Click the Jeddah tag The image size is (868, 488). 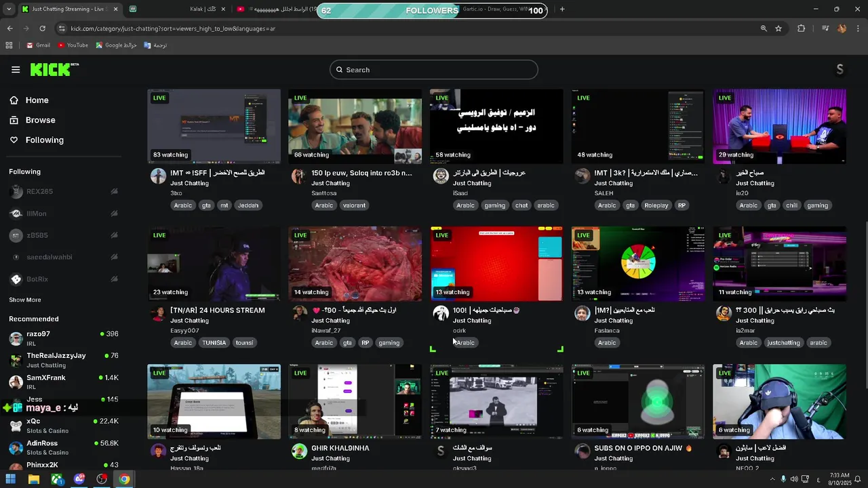coord(248,205)
